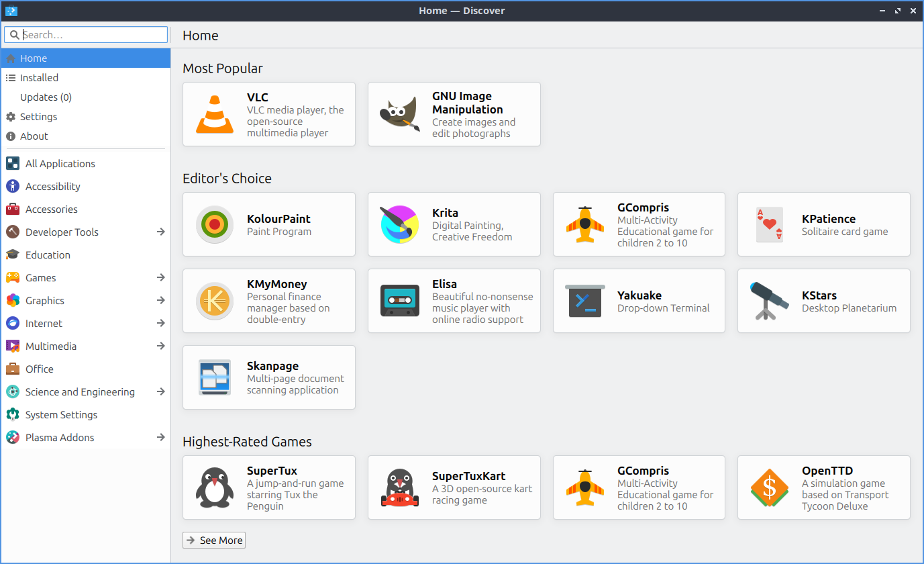924x564 pixels.
Task: Click the GIMP mascot icon
Action: pyautogui.click(x=400, y=115)
